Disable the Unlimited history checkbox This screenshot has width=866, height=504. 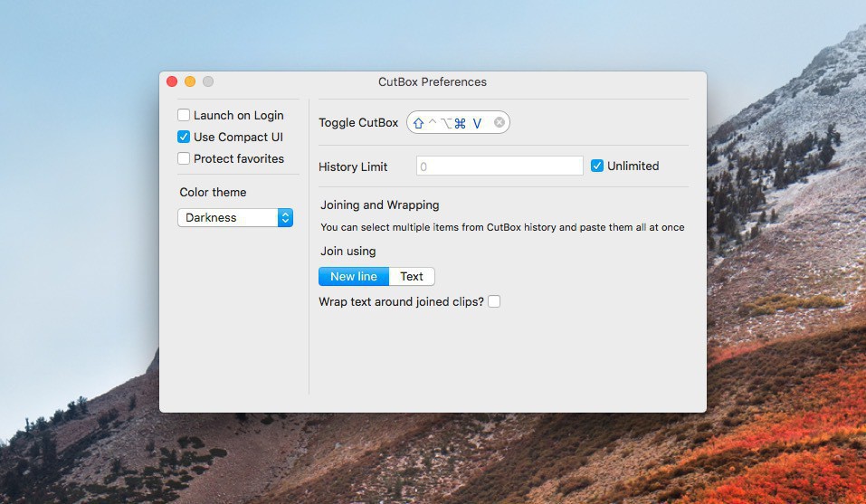[x=597, y=166]
